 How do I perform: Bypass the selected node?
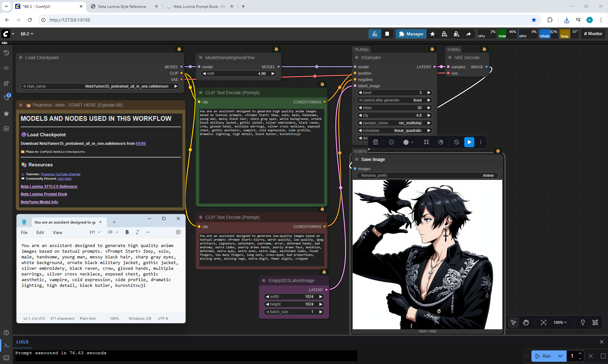tap(456, 142)
